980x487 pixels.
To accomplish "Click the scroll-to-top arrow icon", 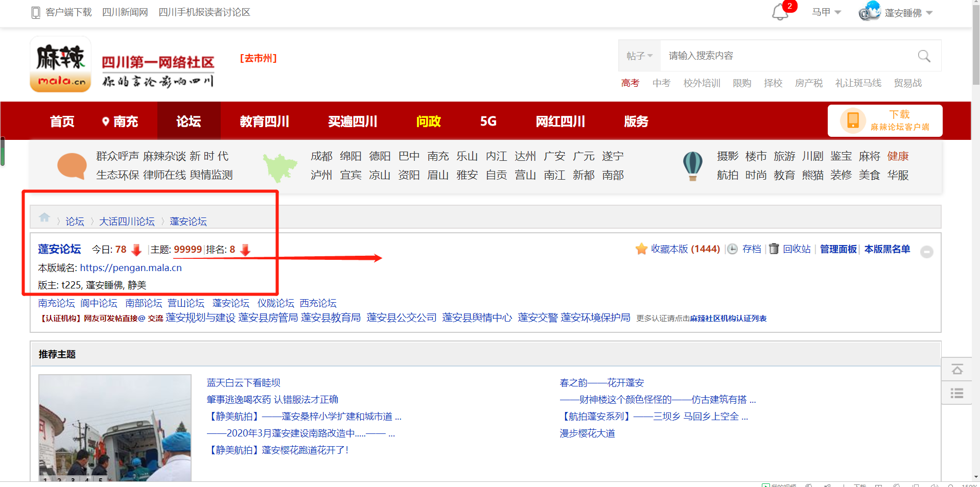I will click(957, 370).
